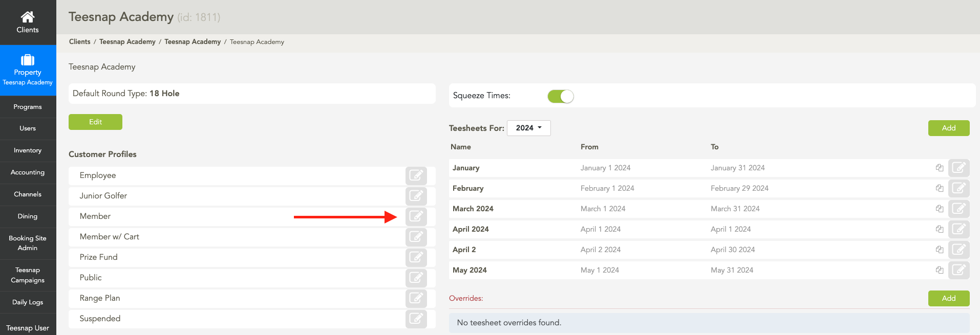Viewport: 980px width, 335px height.
Task: Follow the first Teesnap Academy breadcrumb link
Action: click(x=127, y=42)
